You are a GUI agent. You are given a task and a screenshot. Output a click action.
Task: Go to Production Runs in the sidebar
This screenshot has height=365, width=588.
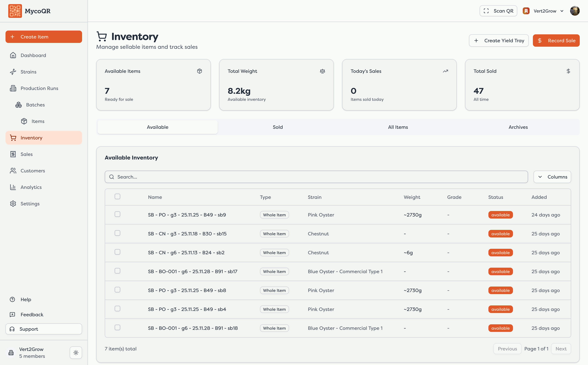[x=39, y=88]
